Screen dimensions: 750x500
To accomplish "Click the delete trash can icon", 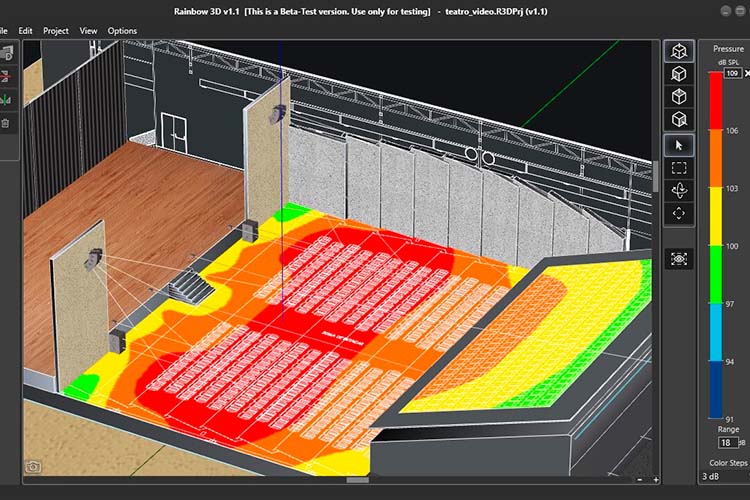I will [5, 123].
